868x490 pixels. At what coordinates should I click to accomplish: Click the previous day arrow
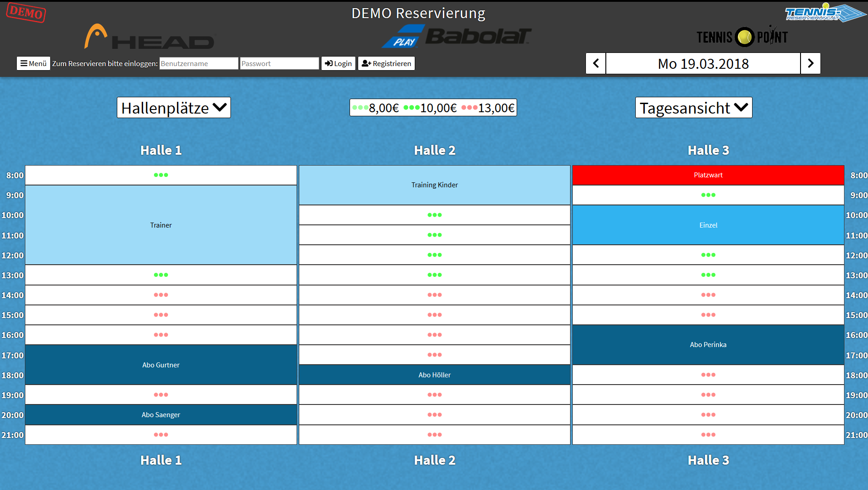[595, 64]
